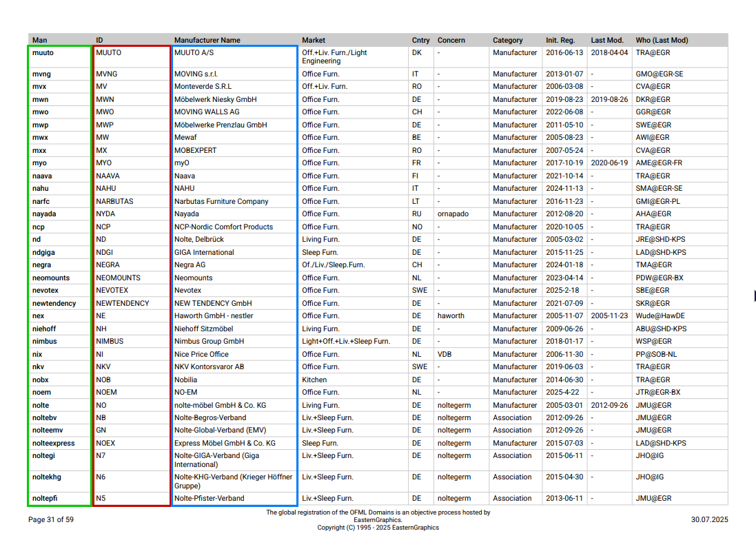Click 'GIGA International' cell

tap(204, 252)
